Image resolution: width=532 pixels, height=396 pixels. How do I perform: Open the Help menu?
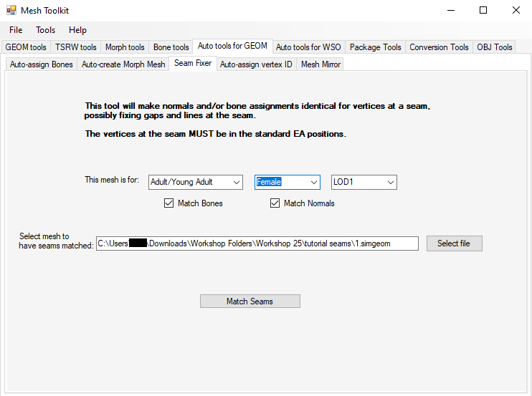(77, 30)
